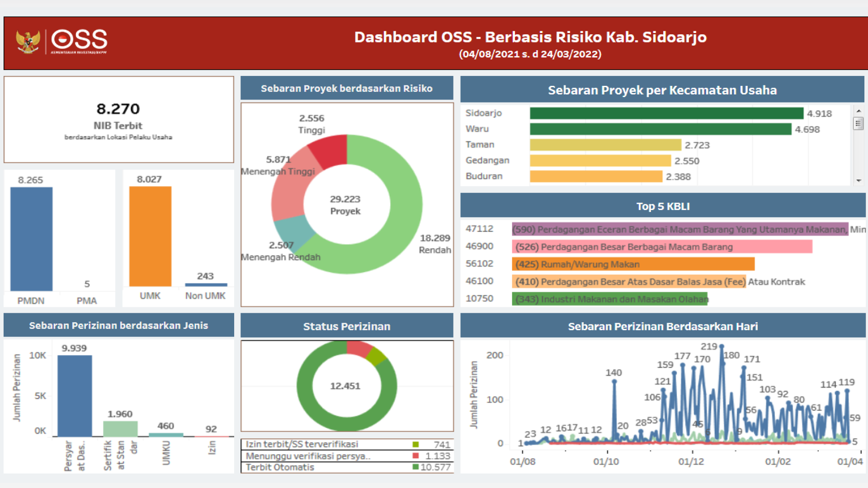Select the Sidoarjo bar in Kecamatan chart
Screen dimensions: 868x488
666,113
